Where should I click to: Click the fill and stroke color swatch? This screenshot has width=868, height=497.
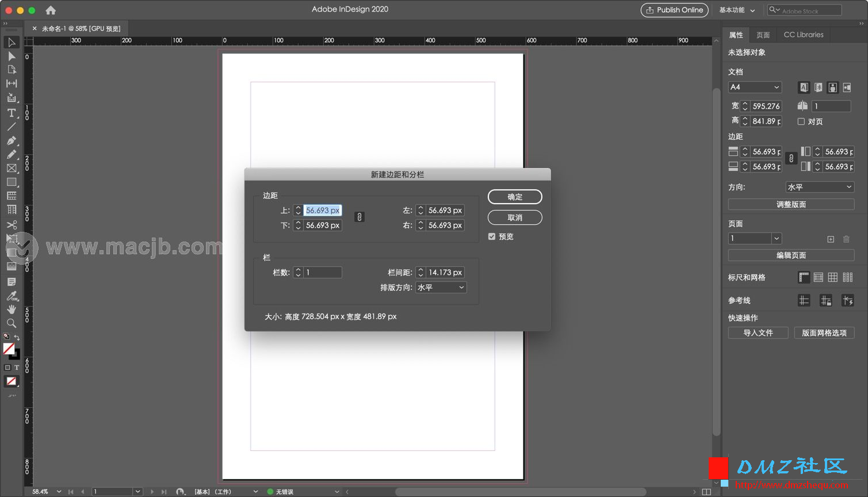[11, 350]
